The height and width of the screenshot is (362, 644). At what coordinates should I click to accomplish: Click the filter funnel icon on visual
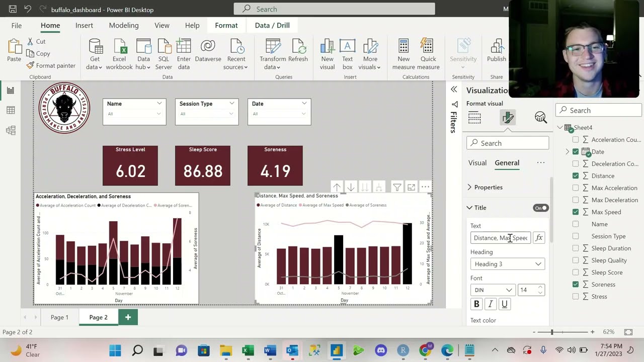pyautogui.click(x=397, y=187)
